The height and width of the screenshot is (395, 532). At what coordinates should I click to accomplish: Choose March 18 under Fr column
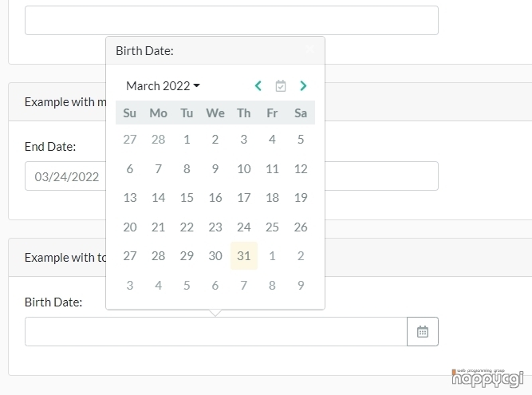click(x=272, y=198)
